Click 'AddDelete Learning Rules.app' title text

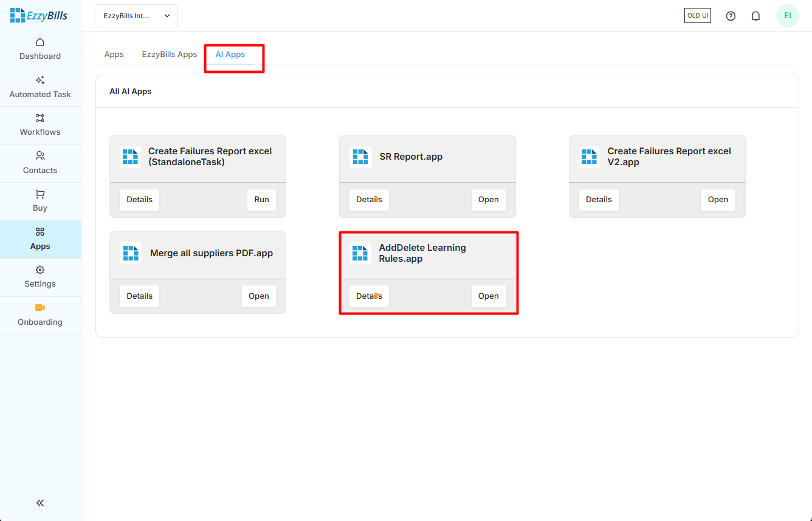pyautogui.click(x=422, y=253)
